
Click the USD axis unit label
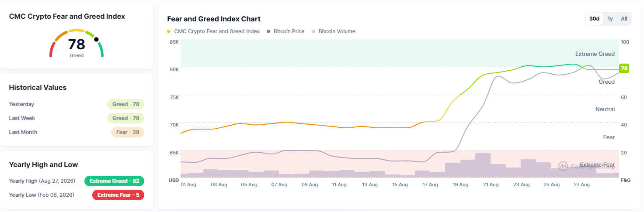(174, 180)
